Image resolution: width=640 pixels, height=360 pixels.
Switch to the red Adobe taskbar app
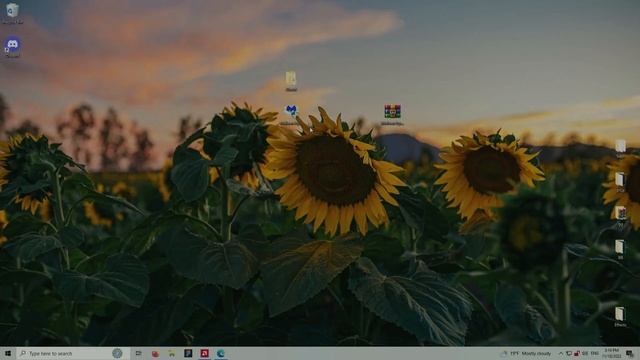point(204,353)
